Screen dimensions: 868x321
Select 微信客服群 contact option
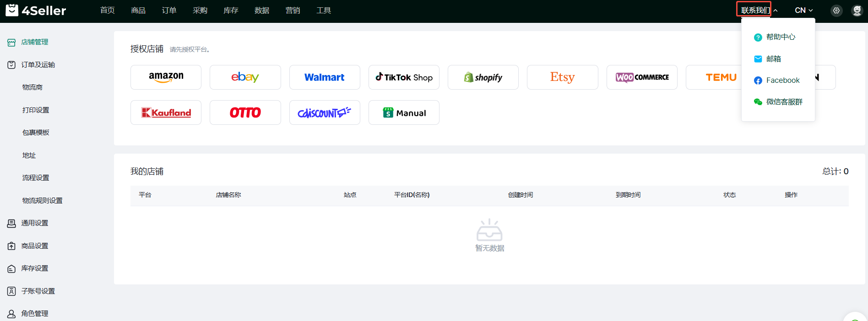pyautogui.click(x=784, y=102)
